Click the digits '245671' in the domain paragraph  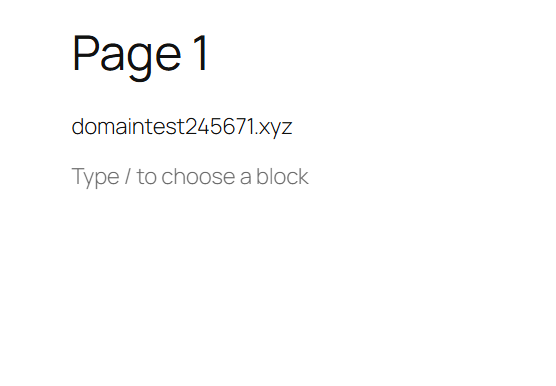point(220,126)
